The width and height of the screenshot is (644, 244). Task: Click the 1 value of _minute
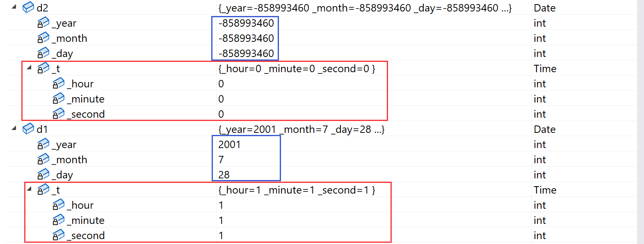221,220
